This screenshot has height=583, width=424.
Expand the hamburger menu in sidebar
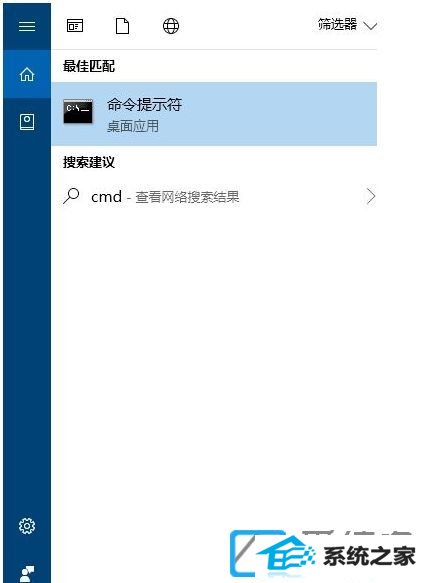tap(27, 26)
